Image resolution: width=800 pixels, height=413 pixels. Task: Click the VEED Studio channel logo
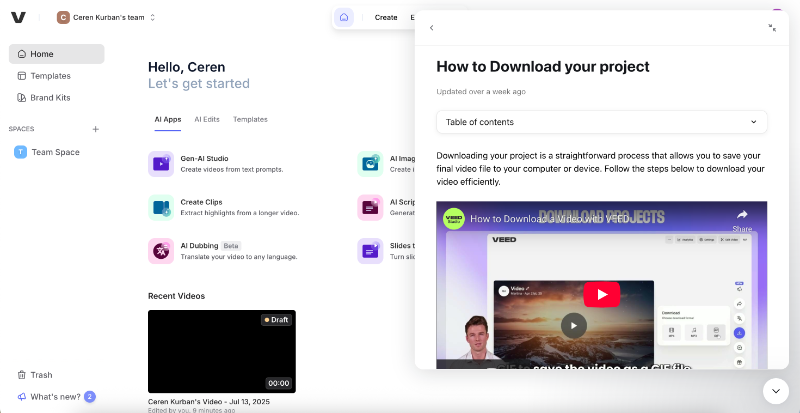[453, 219]
